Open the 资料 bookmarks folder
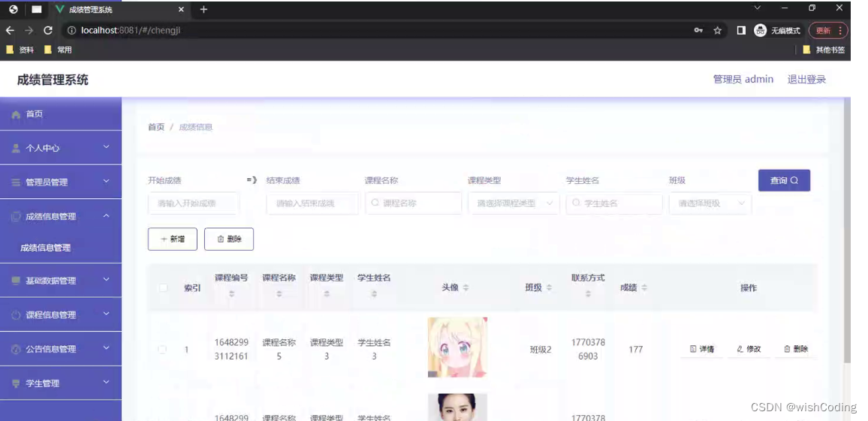 click(20, 50)
